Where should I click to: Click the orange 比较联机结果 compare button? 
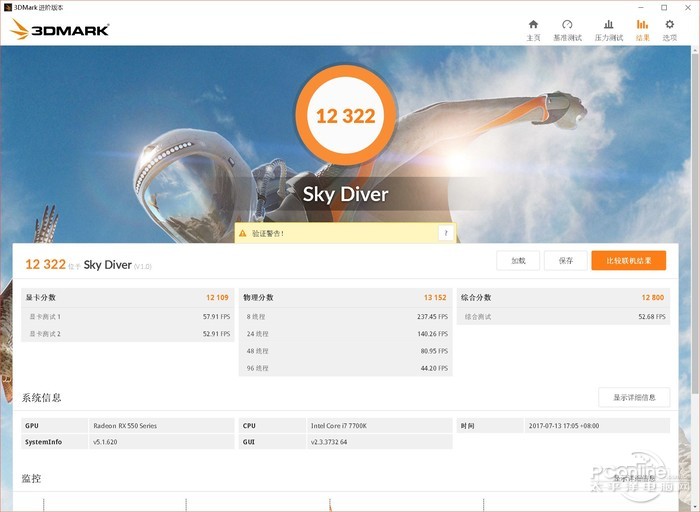[628, 261]
